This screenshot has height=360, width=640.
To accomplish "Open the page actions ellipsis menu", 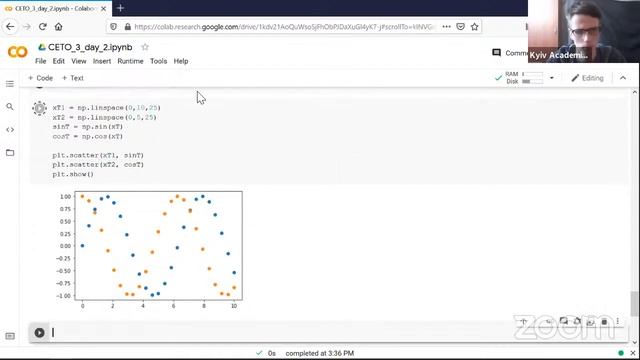I will click(447, 27).
